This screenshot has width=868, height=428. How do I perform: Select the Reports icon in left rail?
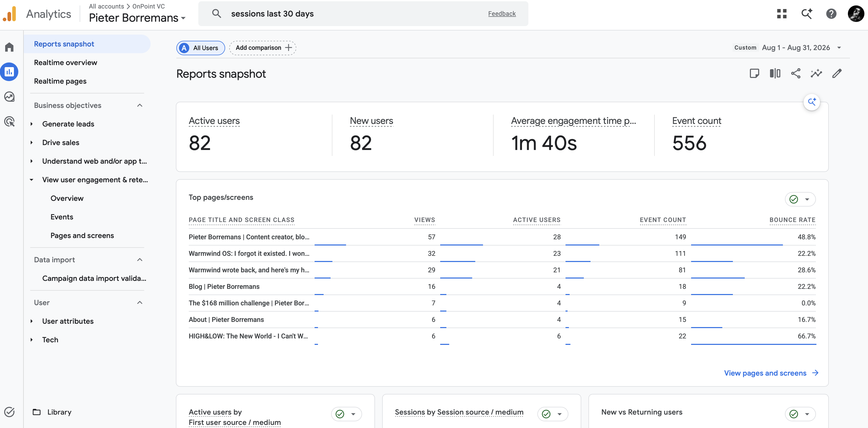click(x=10, y=72)
